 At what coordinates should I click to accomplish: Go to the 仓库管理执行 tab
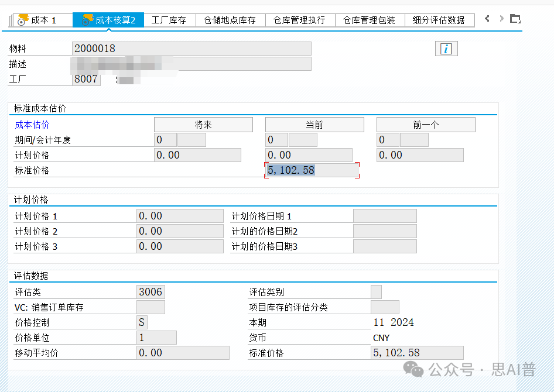click(x=299, y=20)
